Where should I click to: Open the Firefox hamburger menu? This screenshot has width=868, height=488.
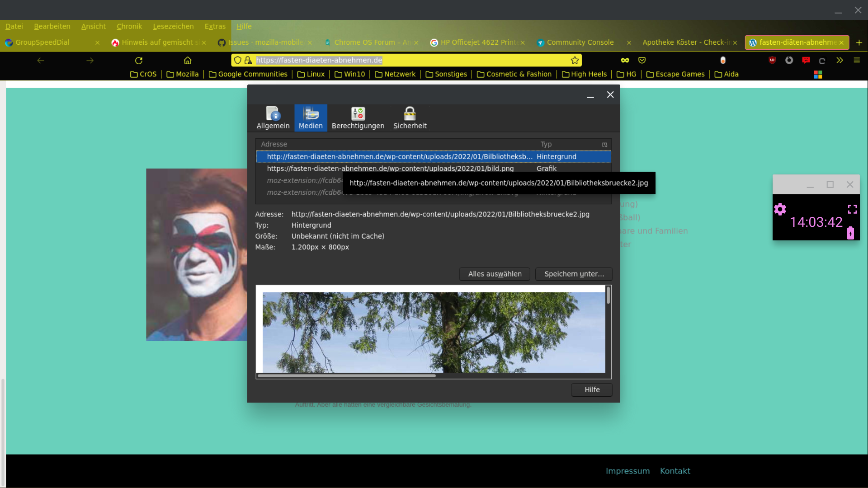(856, 60)
